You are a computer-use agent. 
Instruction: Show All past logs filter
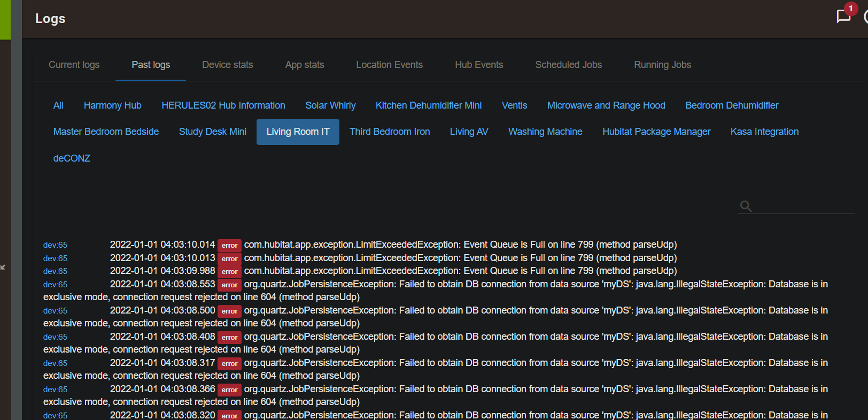click(x=58, y=105)
